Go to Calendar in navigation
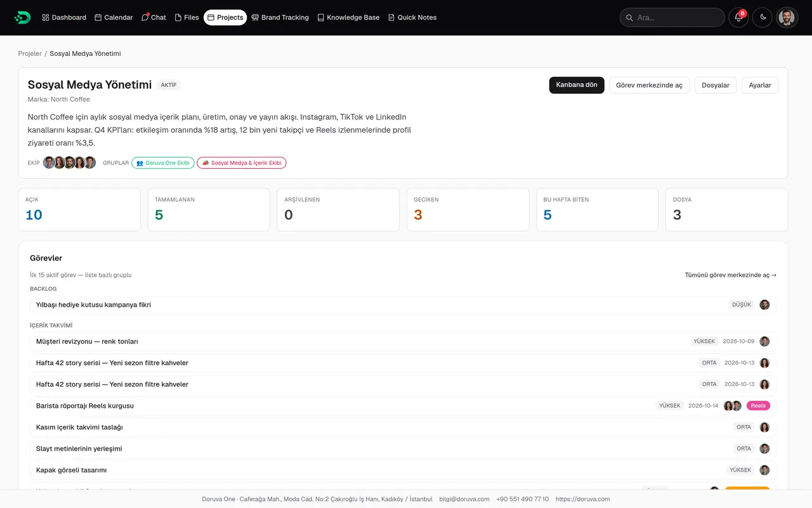This screenshot has height=508, width=812. (114, 17)
